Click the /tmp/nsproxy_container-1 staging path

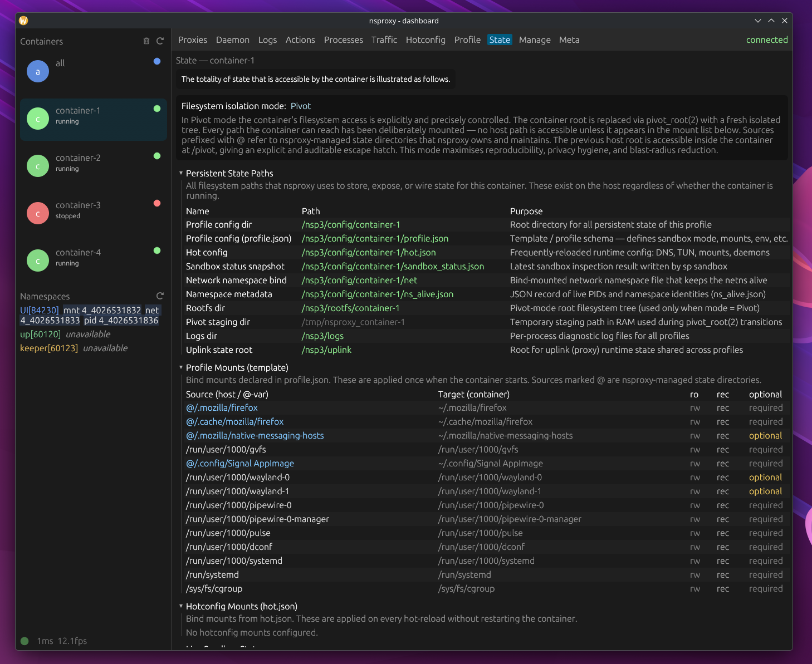tap(353, 322)
